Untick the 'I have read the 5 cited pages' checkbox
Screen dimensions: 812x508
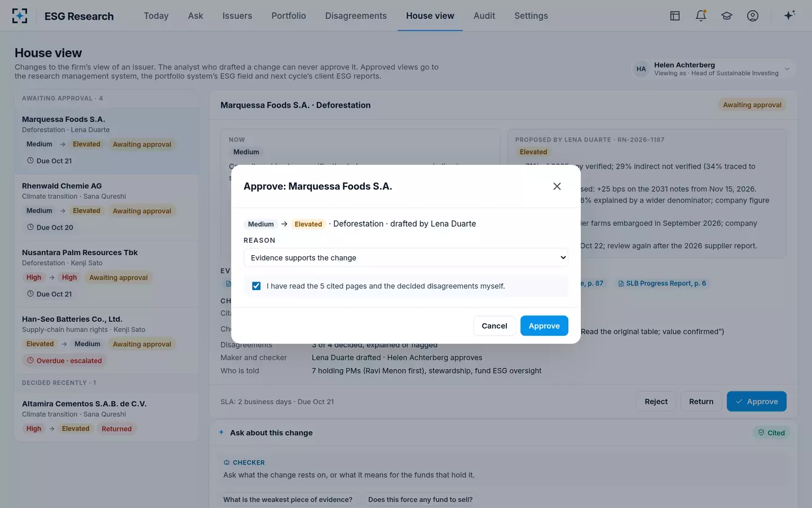pyautogui.click(x=257, y=286)
